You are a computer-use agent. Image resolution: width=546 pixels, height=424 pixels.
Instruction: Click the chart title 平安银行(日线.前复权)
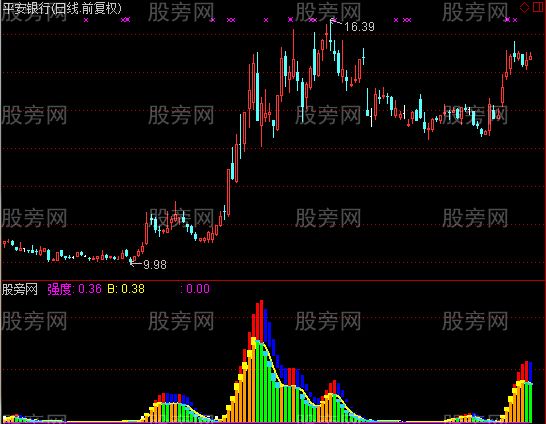coord(62,8)
